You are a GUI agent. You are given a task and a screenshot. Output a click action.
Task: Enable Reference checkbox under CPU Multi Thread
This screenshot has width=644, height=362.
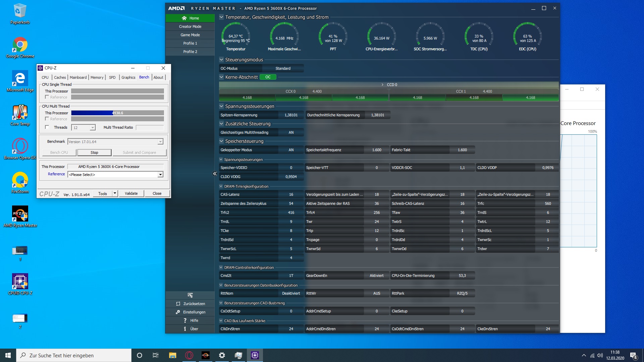pyautogui.click(x=47, y=119)
